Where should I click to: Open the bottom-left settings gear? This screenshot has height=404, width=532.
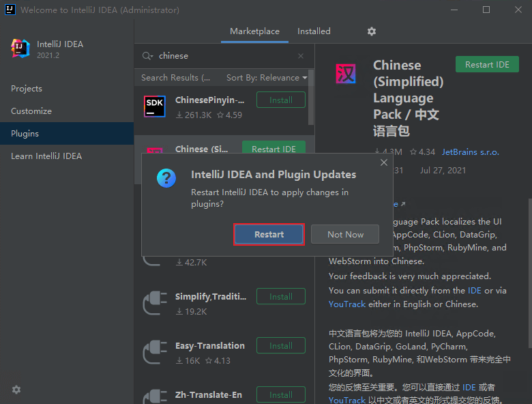16,390
